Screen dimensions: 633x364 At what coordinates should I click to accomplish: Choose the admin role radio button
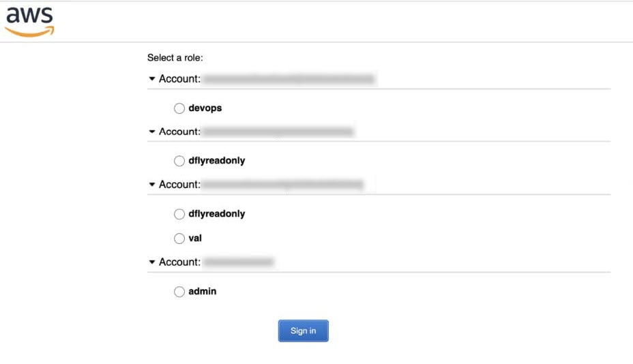pyautogui.click(x=179, y=291)
